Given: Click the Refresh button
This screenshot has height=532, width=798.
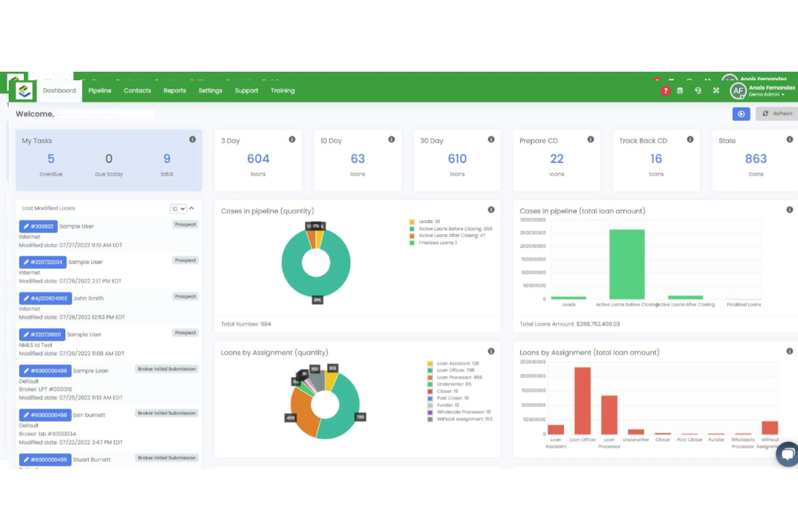Looking at the screenshot, I should [777, 114].
